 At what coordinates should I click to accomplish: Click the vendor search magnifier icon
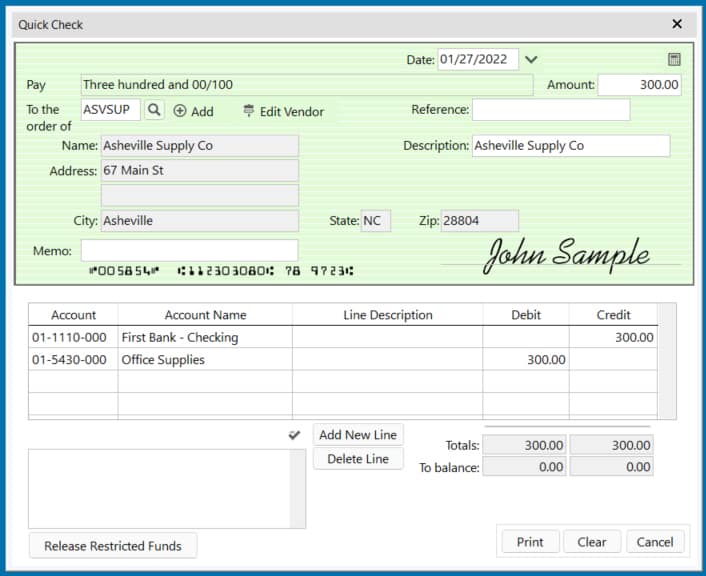pyautogui.click(x=155, y=111)
